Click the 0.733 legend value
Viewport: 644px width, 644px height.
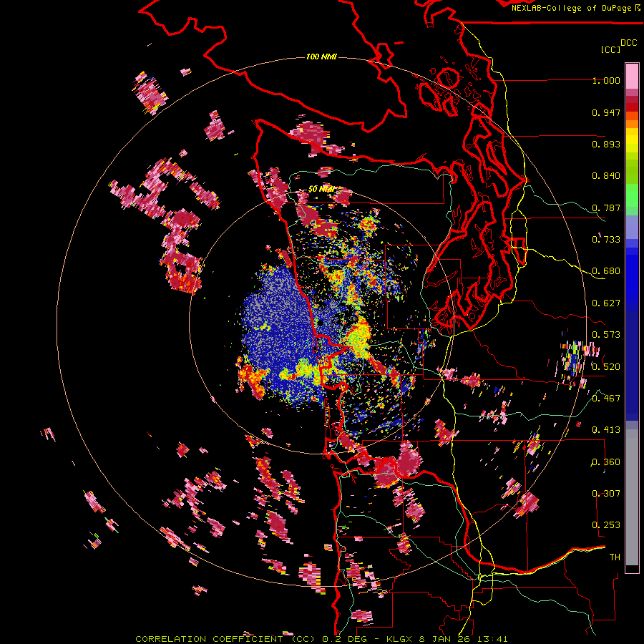(606, 240)
